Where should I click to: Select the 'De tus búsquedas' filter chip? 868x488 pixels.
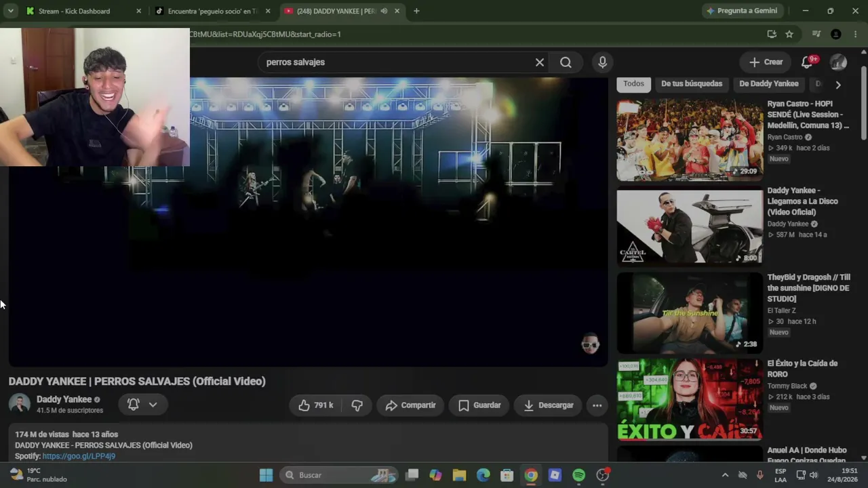pos(692,84)
